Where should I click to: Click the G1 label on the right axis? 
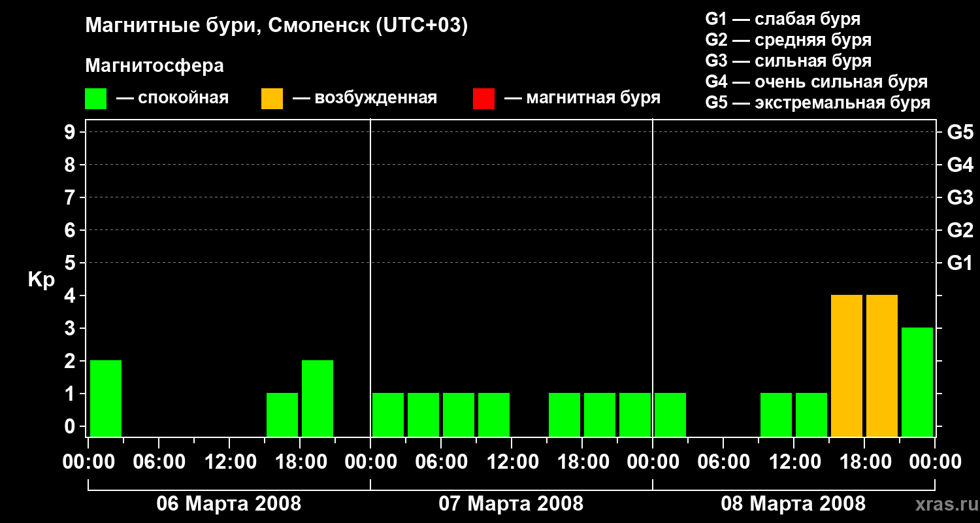coord(960,263)
